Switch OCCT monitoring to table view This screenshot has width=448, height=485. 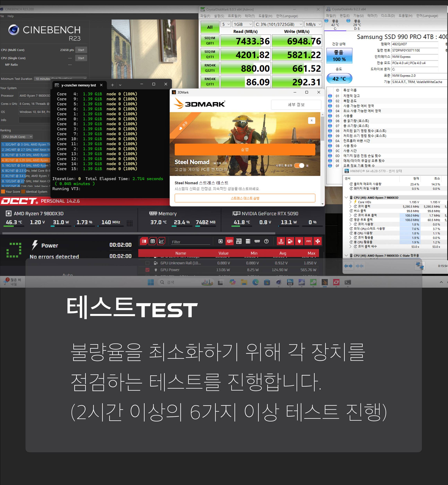(152, 241)
